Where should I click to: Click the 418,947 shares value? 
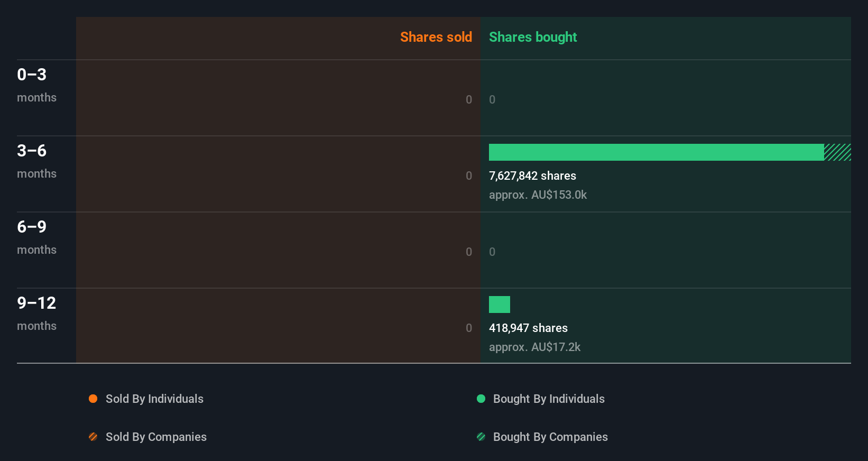[528, 328]
